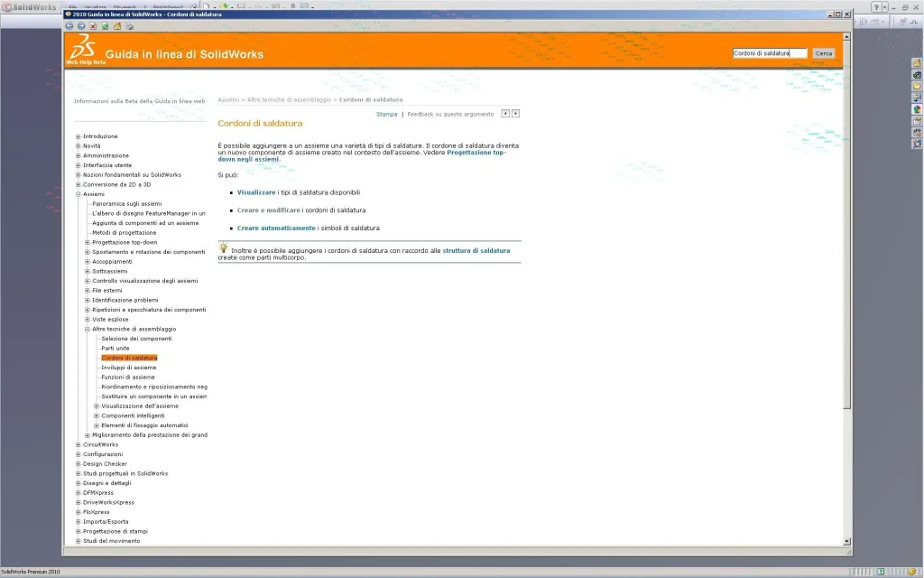Screen dimensions: 924x578
Task: Expand the CircuitWorks tree node
Action: click(x=78, y=444)
